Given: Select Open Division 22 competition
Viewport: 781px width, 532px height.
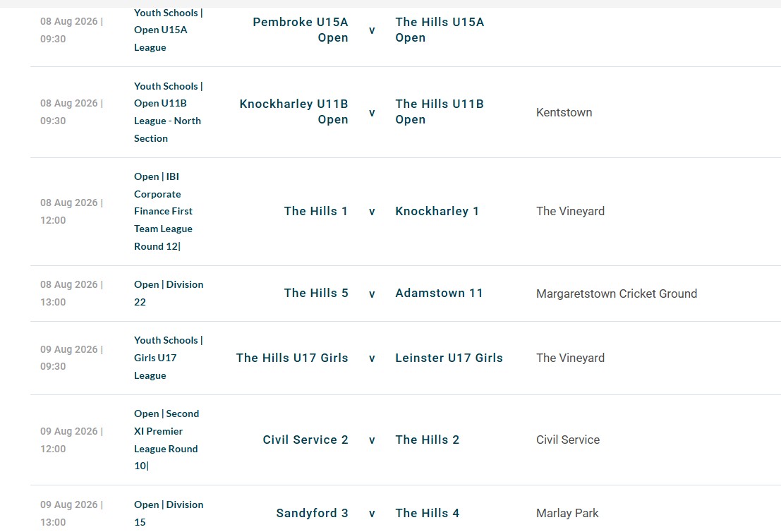Looking at the screenshot, I should pyautogui.click(x=169, y=294).
